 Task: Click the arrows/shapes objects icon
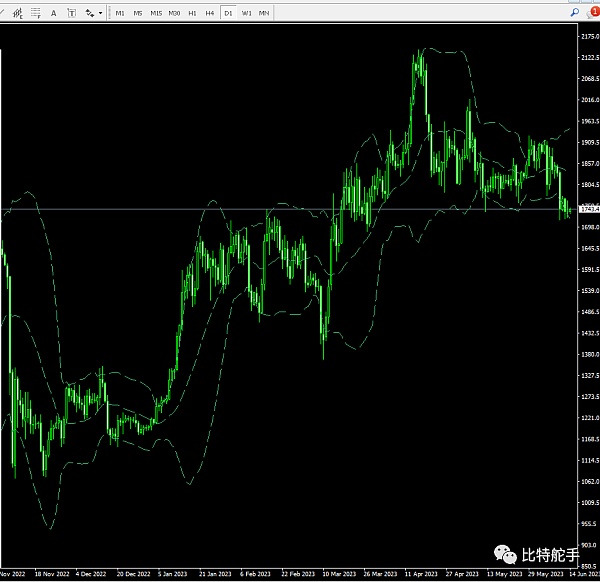click(x=90, y=13)
